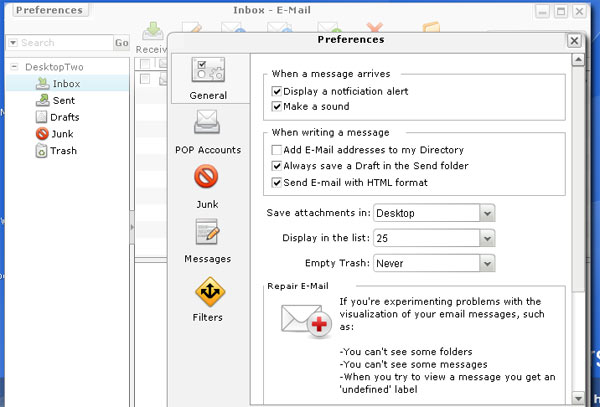Enable Add E-Mail addresses to my Directory
Screen dimensions: 600x407
point(276,150)
